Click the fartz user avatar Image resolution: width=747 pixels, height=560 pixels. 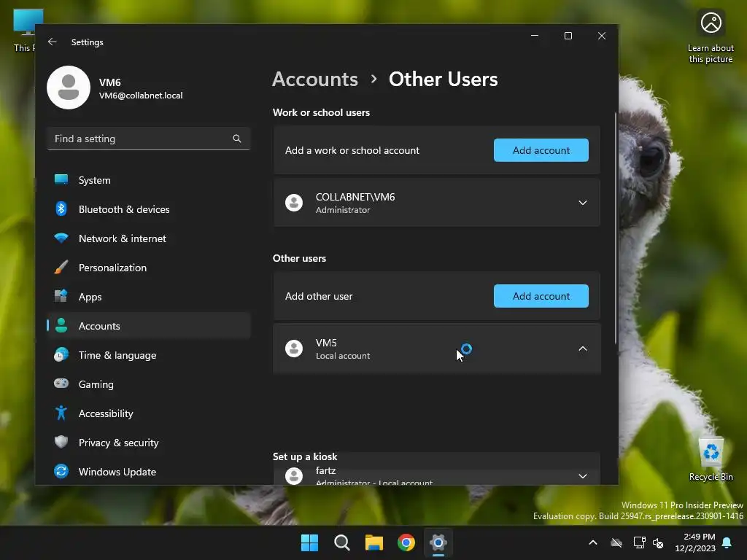pos(294,475)
